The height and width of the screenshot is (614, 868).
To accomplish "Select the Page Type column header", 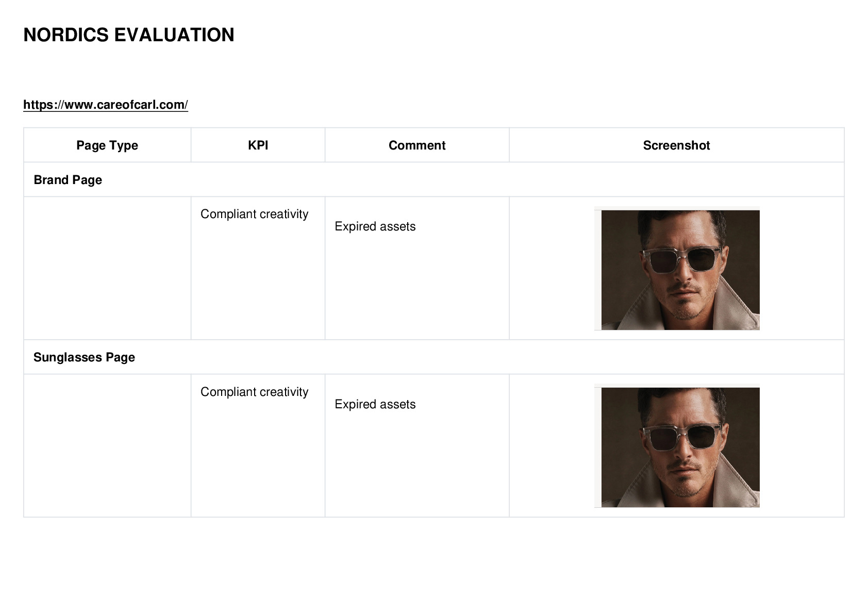I will click(x=107, y=145).
